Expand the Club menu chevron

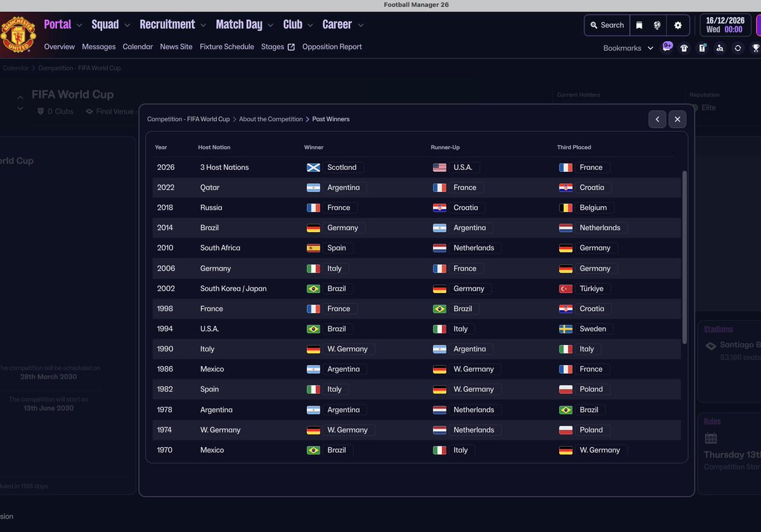point(310,25)
